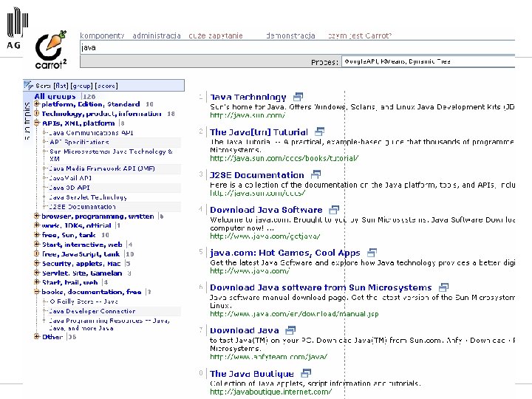Screen dimensions: 532x399
Task: Select O'Reilly Store -- Java tree item
Action: (83, 301)
